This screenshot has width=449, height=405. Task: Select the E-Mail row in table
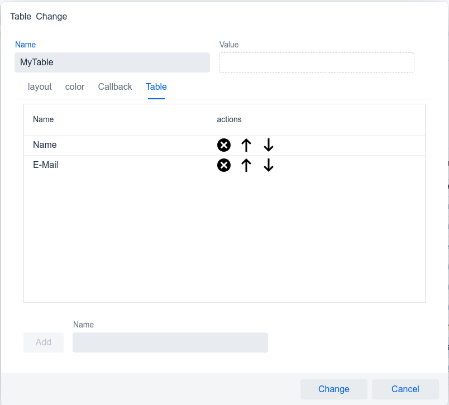pos(224,165)
